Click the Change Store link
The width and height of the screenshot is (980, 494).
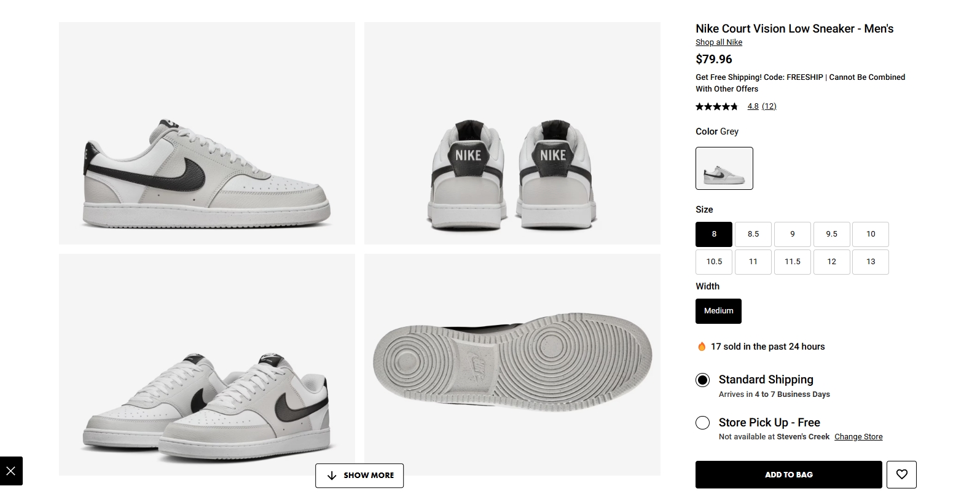(858, 437)
